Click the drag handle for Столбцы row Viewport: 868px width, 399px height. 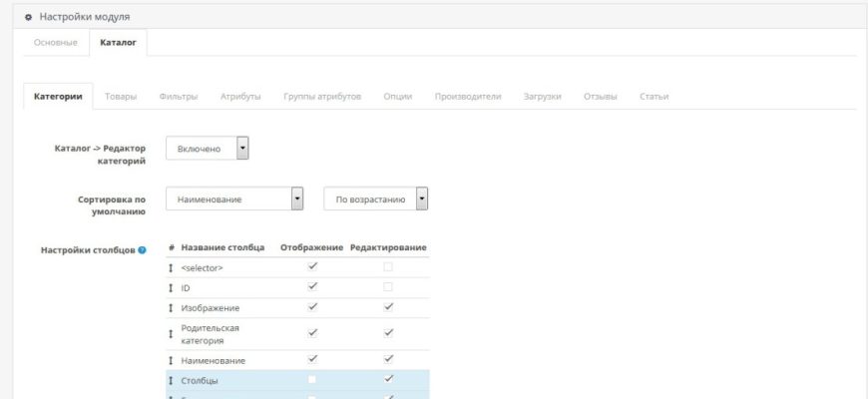[171, 381]
